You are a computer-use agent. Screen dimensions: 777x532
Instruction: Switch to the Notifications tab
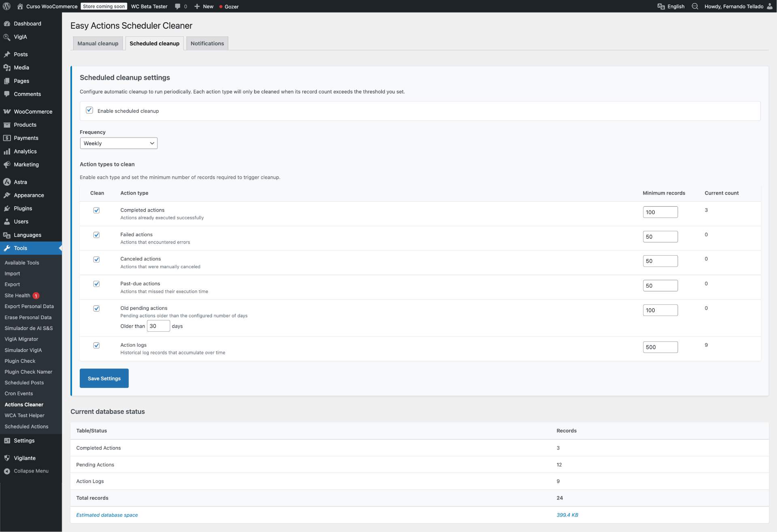(x=207, y=43)
